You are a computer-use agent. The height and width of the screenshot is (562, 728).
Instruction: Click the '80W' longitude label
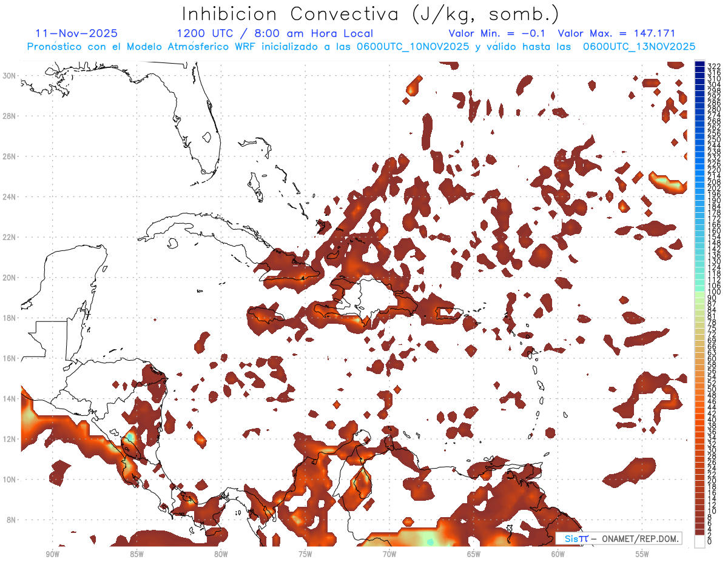click(221, 554)
